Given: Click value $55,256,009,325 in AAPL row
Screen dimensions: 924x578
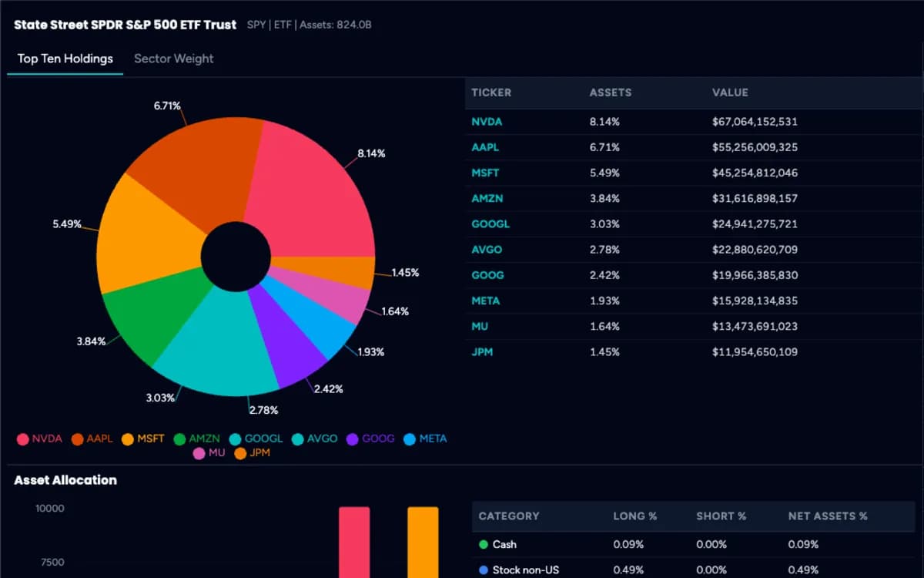Looking at the screenshot, I should pyautogui.click(x=755, y=147).
